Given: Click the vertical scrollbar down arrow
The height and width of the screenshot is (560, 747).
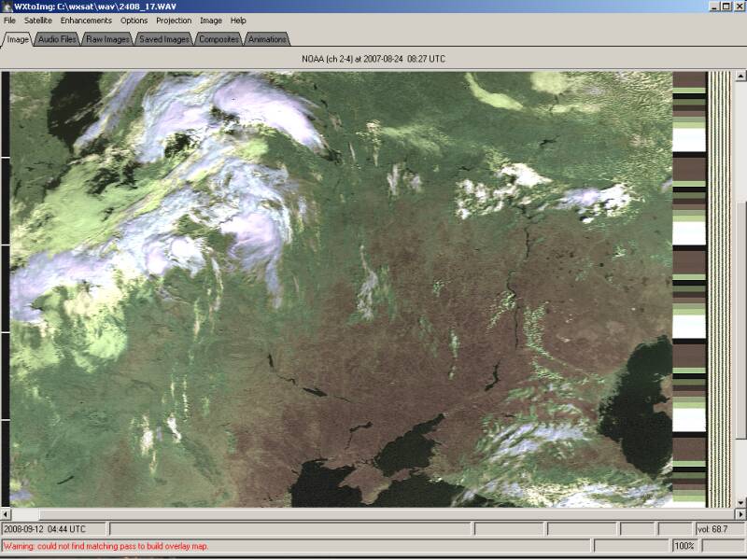Looking at the screenshot, I should pyautogui.click(x=740, y=502).
